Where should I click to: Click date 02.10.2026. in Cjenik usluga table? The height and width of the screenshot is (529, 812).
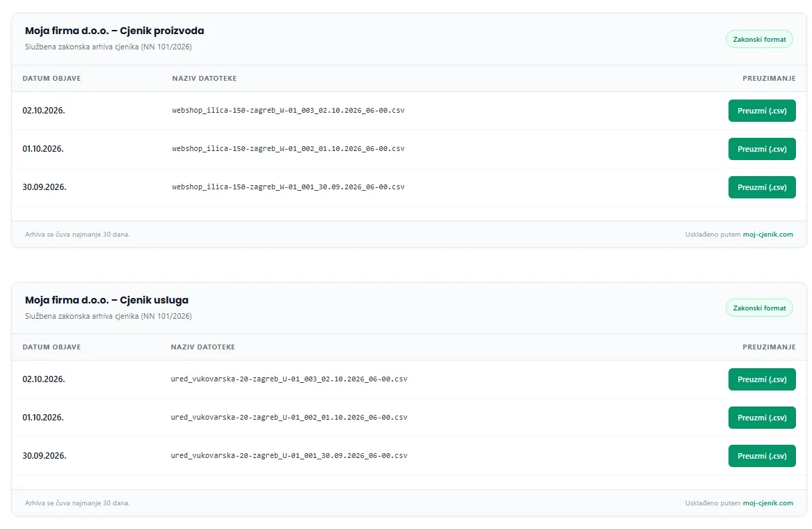point(44,379)
